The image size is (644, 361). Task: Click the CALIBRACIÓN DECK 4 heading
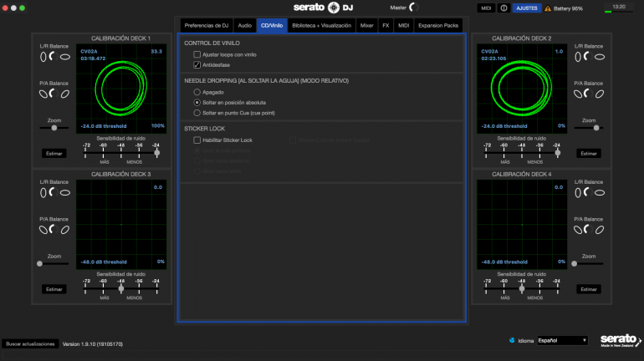coord(522,174)
